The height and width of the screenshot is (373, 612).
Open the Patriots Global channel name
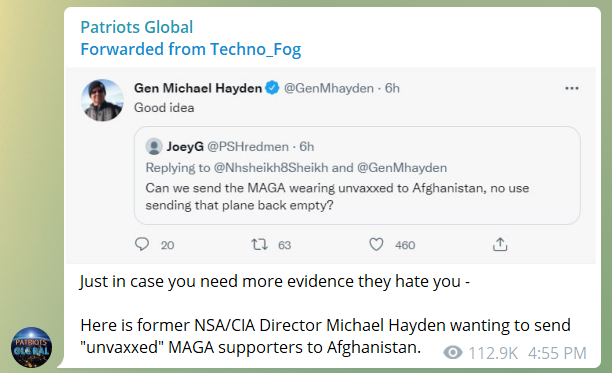(x=137, y=27)
